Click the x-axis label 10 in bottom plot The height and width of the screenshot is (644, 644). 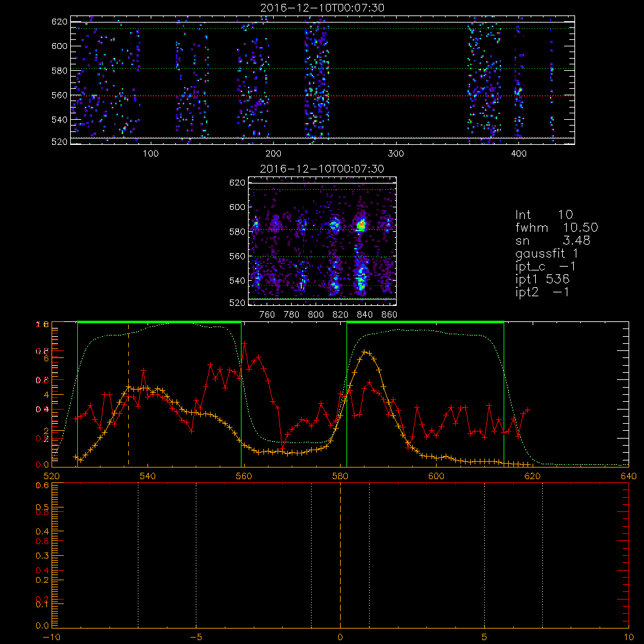point(629,638)
